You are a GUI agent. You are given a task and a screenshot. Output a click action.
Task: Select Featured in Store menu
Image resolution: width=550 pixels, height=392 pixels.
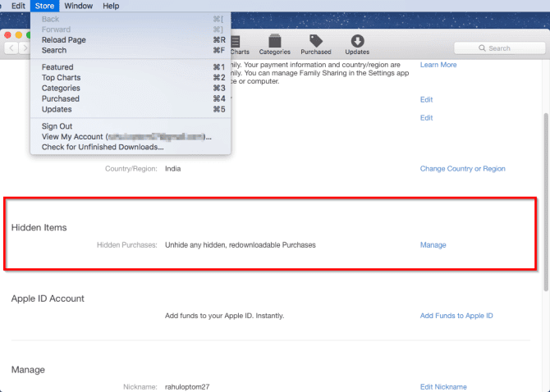[x=131, y=67]
